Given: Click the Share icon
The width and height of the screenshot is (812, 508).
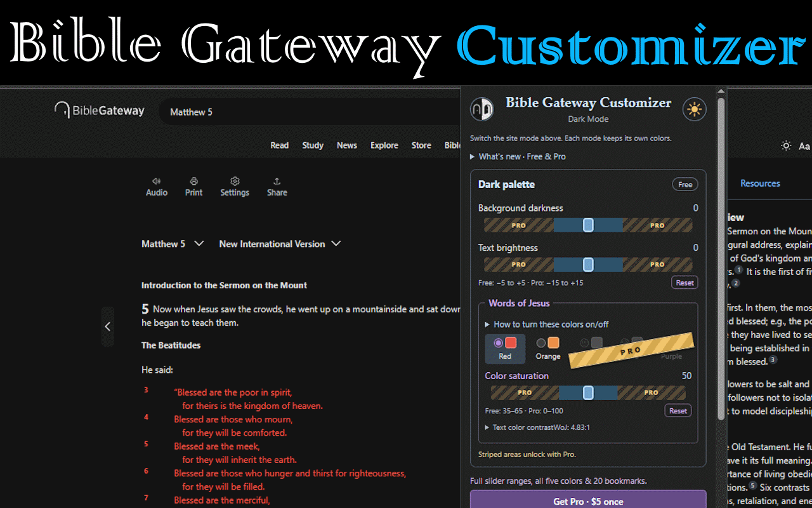Looking at the screenshot, I should (277, 181).
